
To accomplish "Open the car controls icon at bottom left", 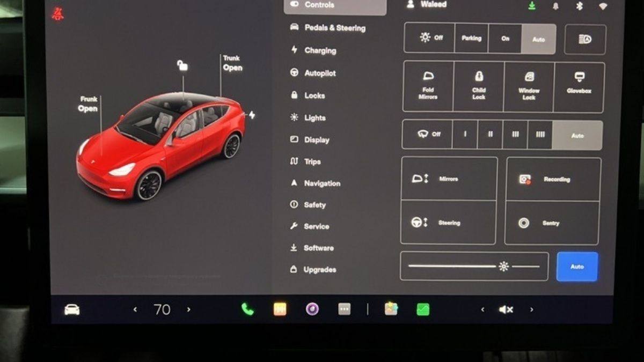I will click(72, 309).
